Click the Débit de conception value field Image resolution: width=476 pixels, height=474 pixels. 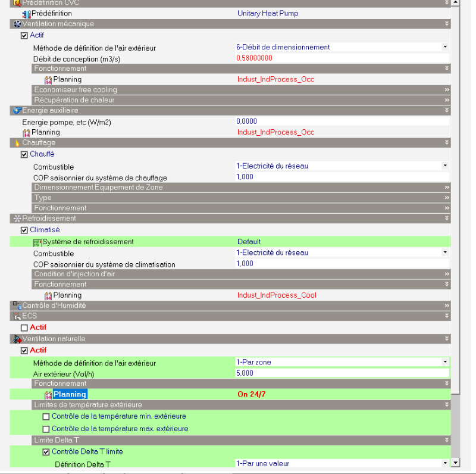pos(342,58)
